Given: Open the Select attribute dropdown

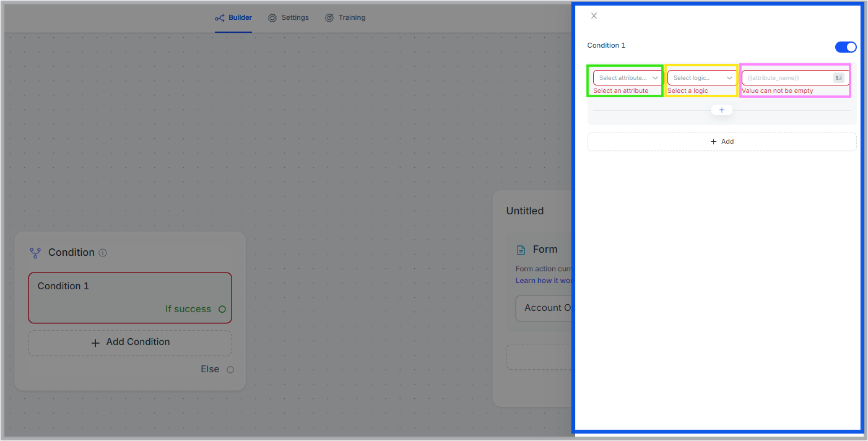Looking at the screenshot, I should (628, 78).
